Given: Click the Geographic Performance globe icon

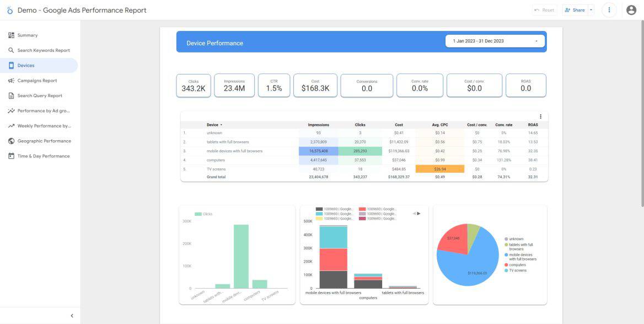Looking at the screenshot, I should click(11, 141).
